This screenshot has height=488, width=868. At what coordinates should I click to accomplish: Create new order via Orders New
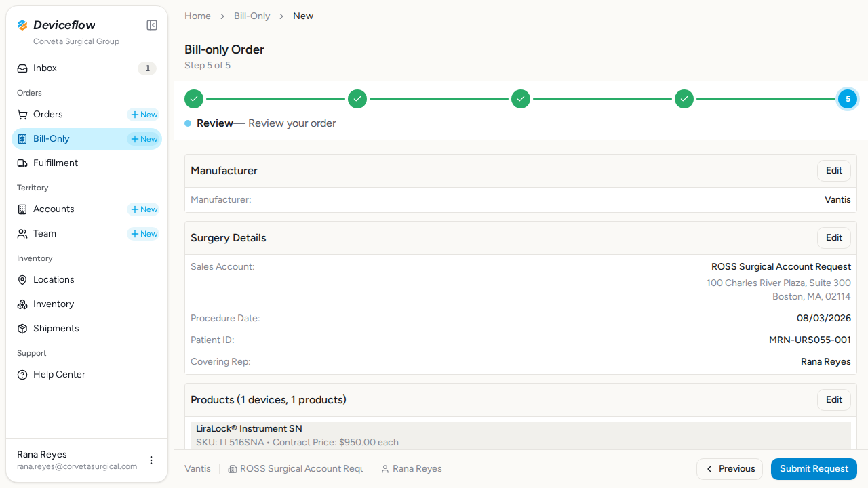144,115
